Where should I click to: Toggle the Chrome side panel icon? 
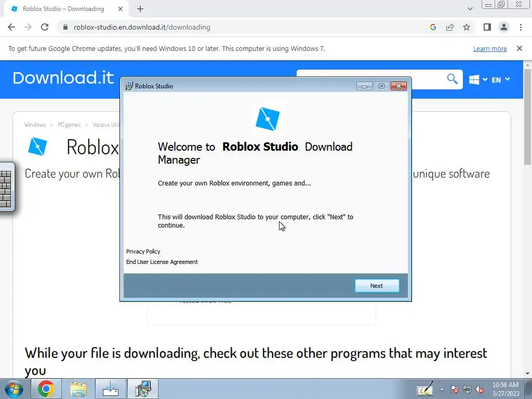487,27
